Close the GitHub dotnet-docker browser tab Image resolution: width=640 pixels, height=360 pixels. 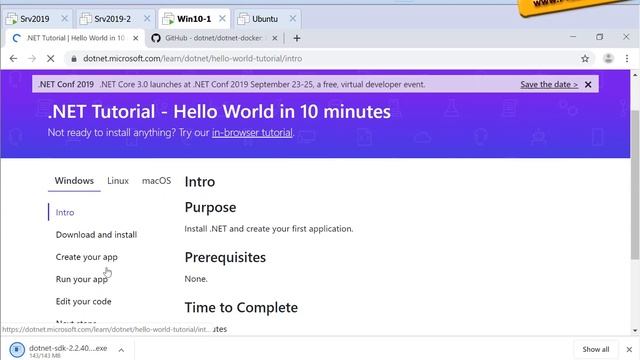tap(275, 38)
